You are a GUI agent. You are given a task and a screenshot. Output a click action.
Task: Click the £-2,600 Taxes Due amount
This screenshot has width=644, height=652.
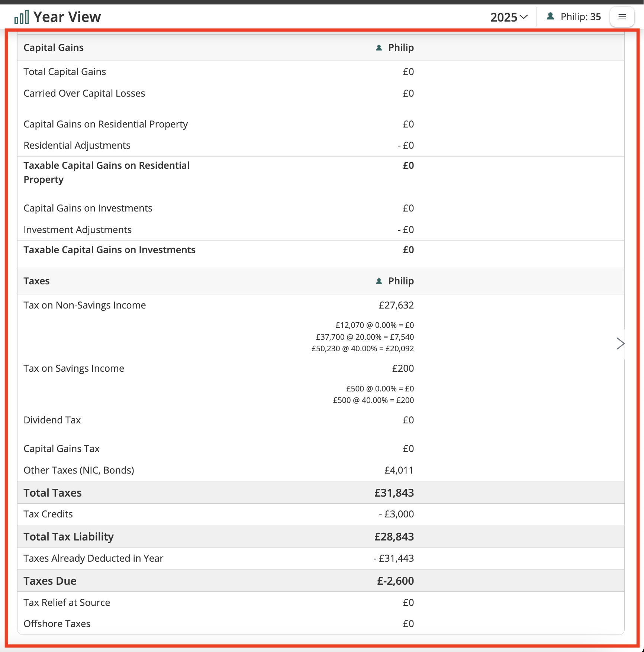tap(395, 581)
